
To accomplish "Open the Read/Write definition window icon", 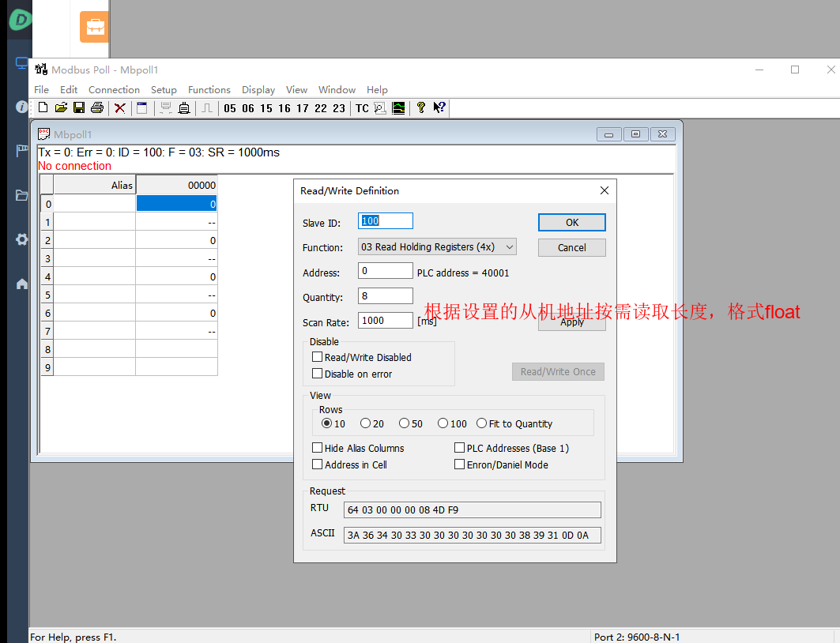I will [x=142, y=108].
